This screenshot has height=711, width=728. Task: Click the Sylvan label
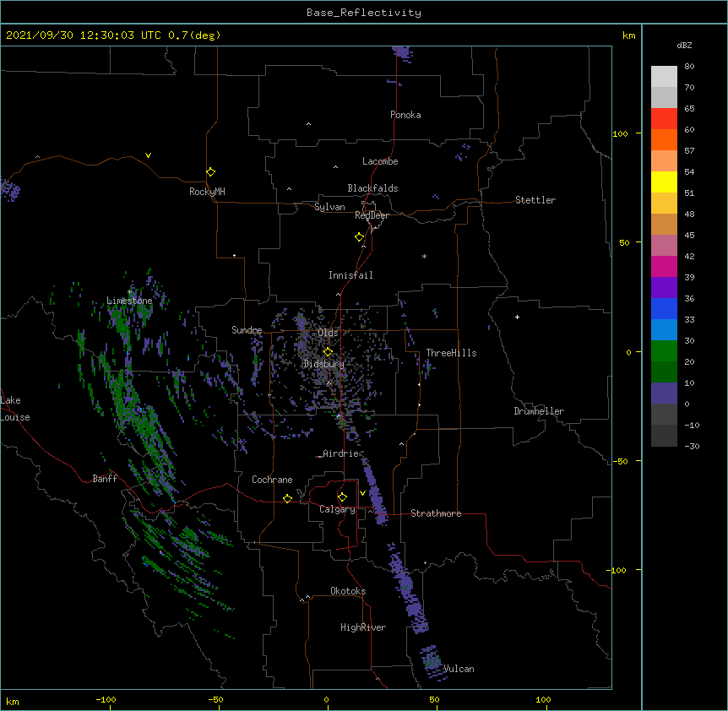329,207
